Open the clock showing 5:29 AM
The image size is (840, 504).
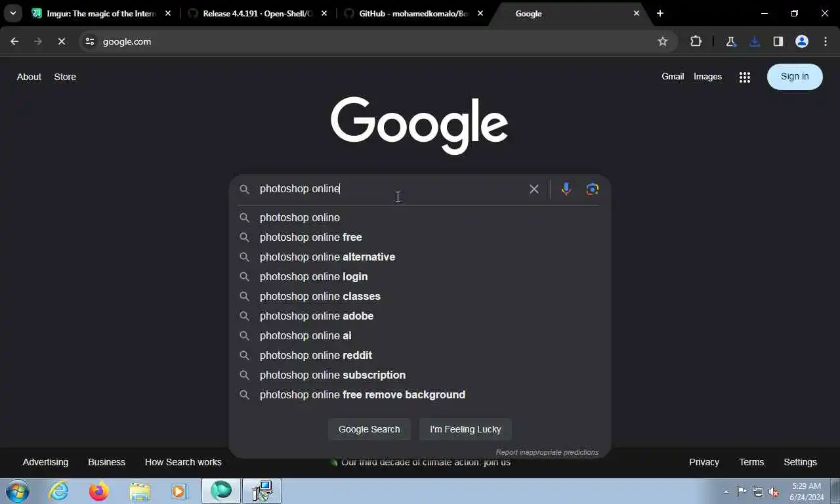click(x=807, y=492)
